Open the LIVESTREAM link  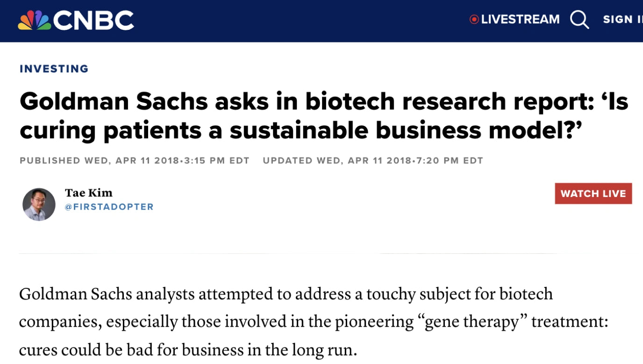520,20
